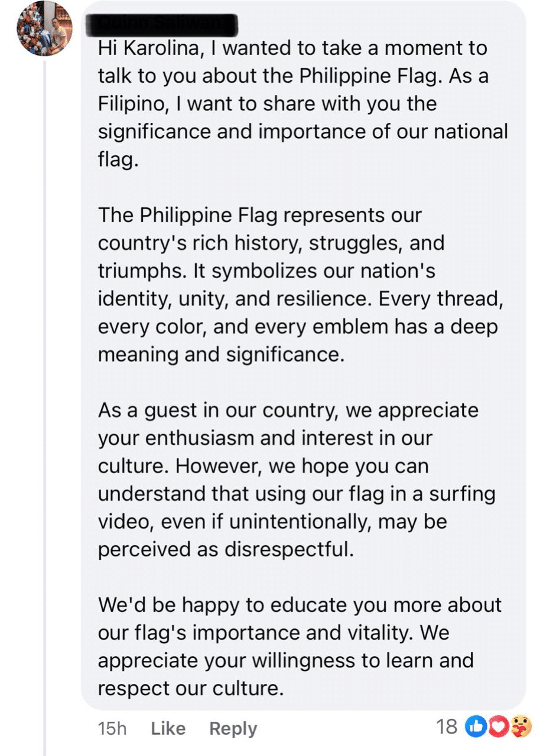Click the blacked-out commenter name
This screenshot has height=756, width=543.
click(x=161, y=24)
